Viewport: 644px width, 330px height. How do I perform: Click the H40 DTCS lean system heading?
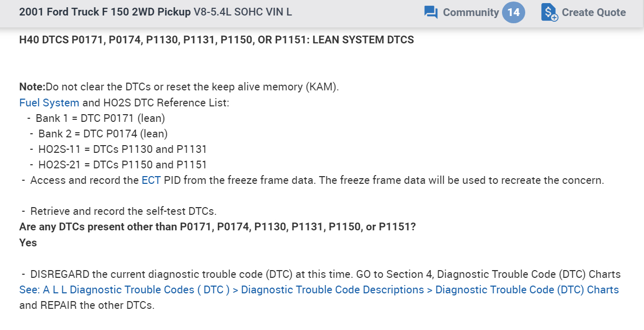point(216,40)
